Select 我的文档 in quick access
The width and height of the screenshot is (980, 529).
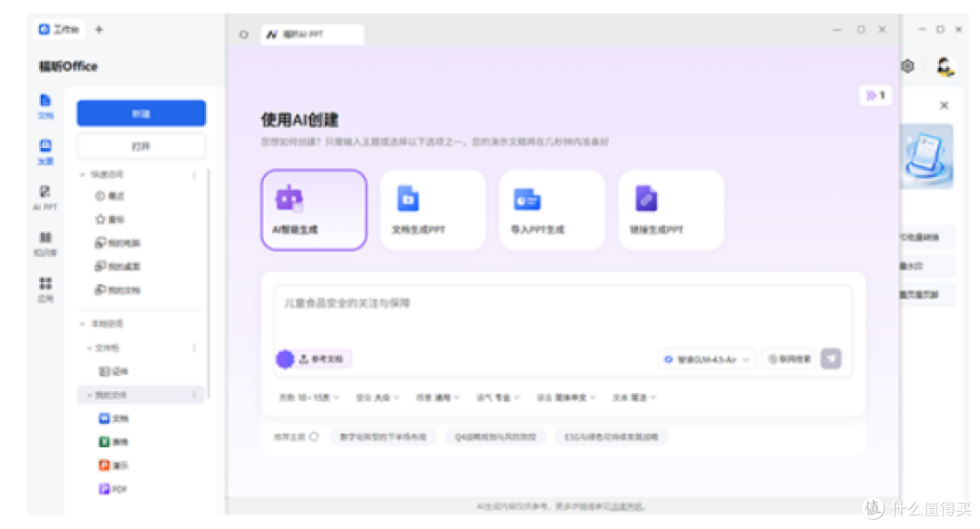point(117,290)
